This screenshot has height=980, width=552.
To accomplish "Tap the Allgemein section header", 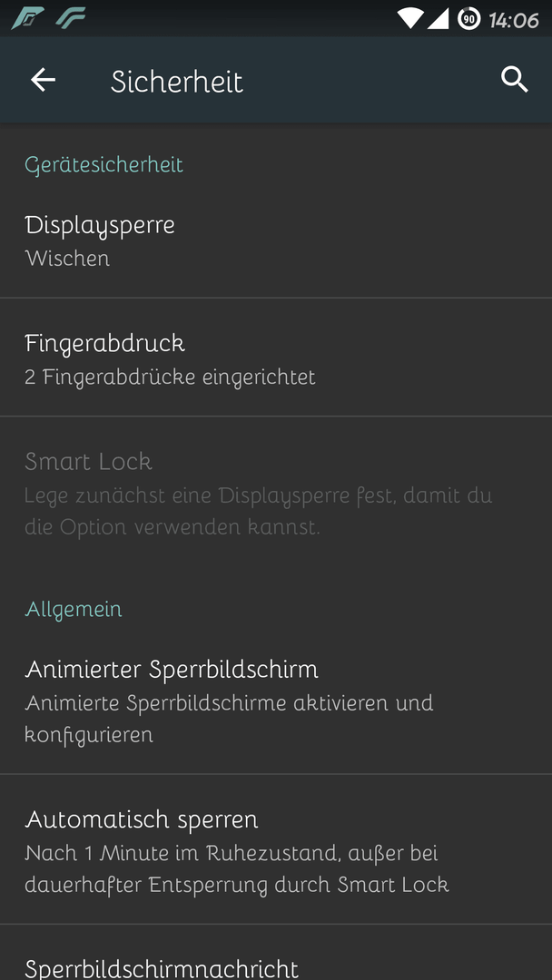I will (x=74, y=609).
